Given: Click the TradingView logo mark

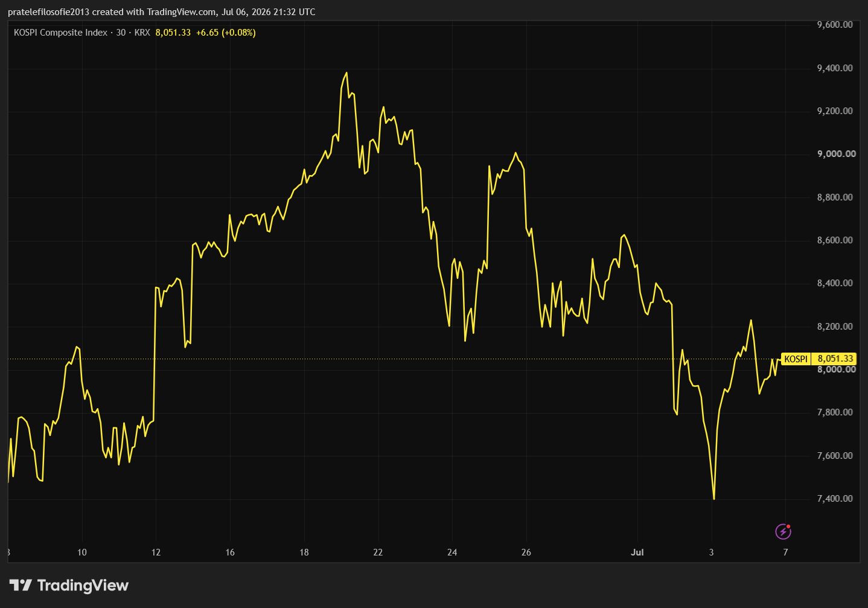Looking at the screenshot, I should 21,585.
